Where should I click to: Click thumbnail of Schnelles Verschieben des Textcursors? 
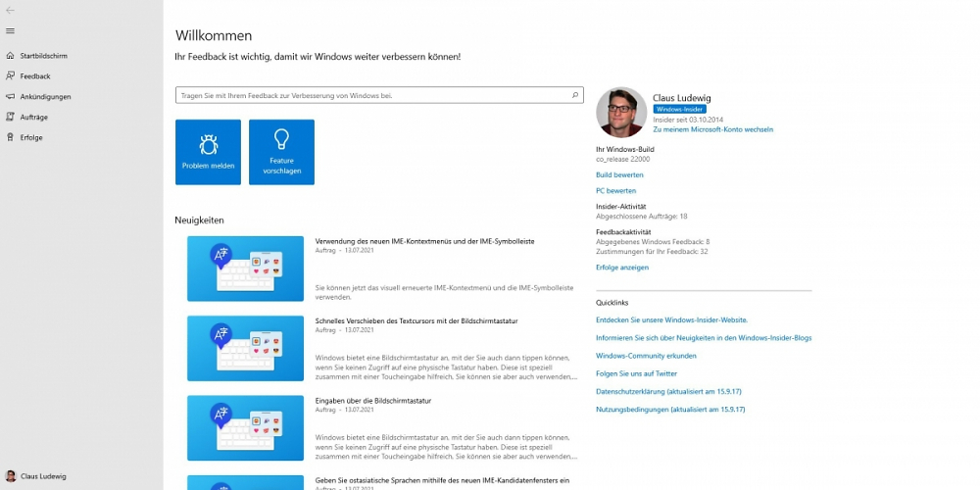pos(246,348)
